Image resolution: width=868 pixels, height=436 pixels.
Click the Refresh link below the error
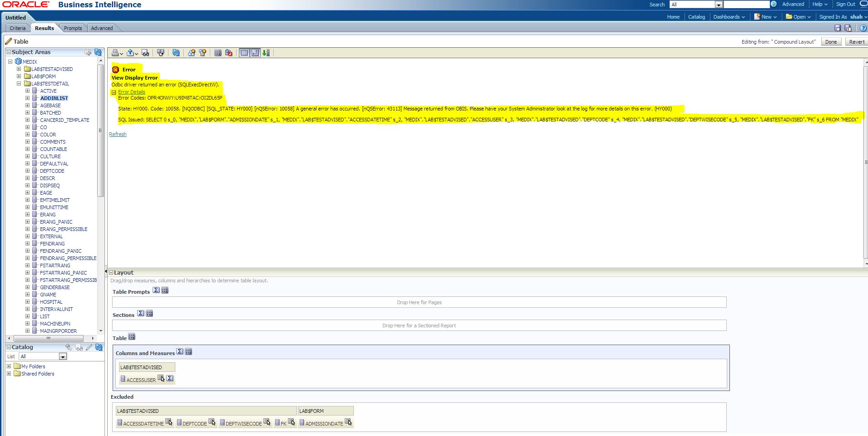point(118,134)
